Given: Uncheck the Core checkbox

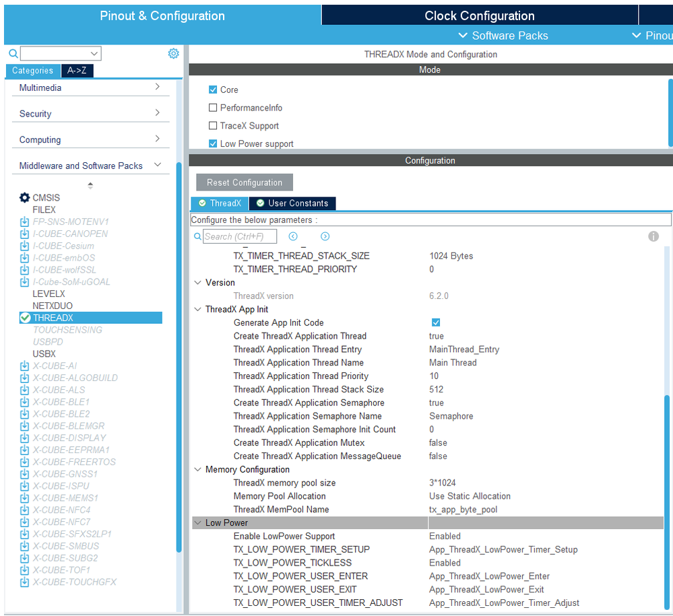Looking at the screenshot, I should tap(213, 90).
